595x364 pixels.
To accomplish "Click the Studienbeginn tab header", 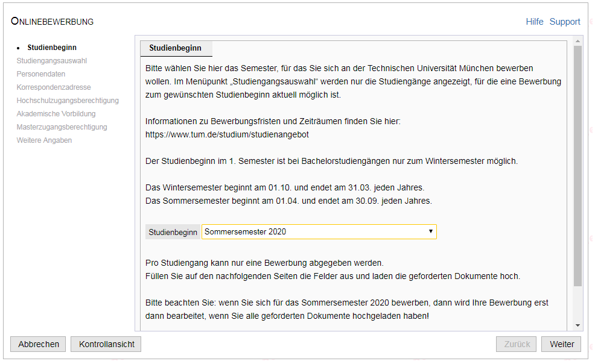I will click(x=175, y=48).
